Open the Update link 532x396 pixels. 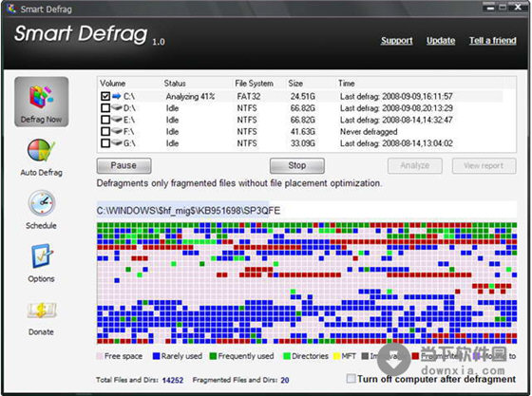(441, 41)
